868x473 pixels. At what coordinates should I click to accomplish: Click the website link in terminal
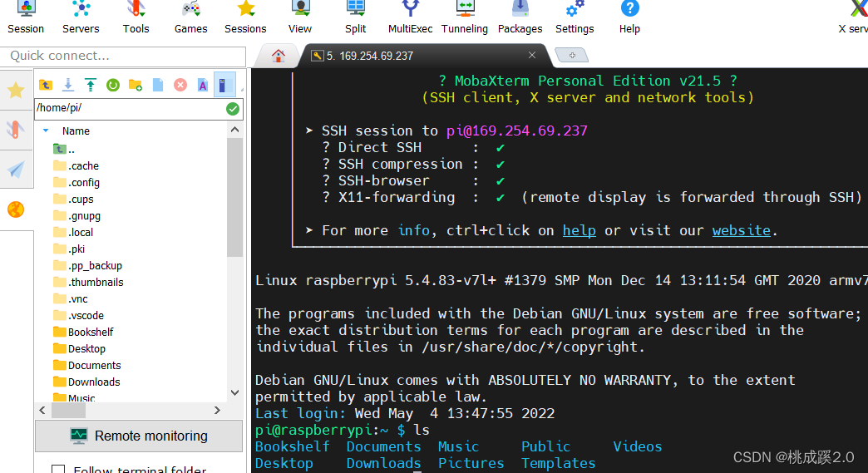pyautogui.click(x=742, y=230)
